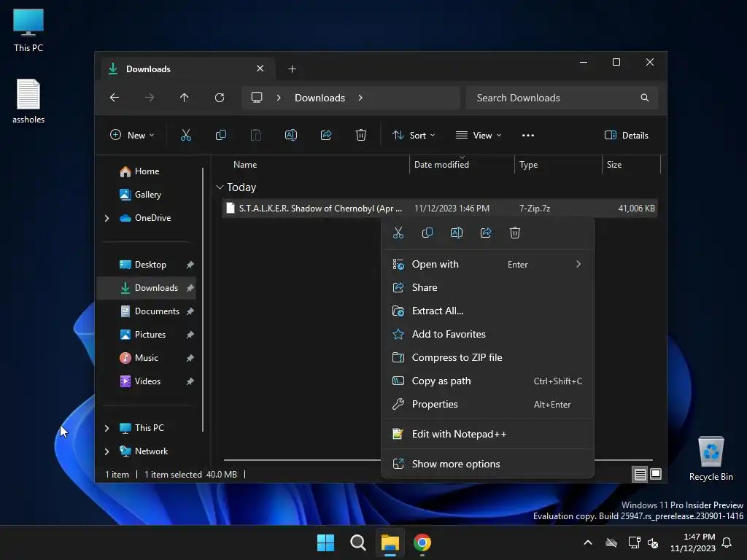Collapse the Today group
The width and height of the screenshot is (747, 560).
pyautogui.click(x=220, y=187)
